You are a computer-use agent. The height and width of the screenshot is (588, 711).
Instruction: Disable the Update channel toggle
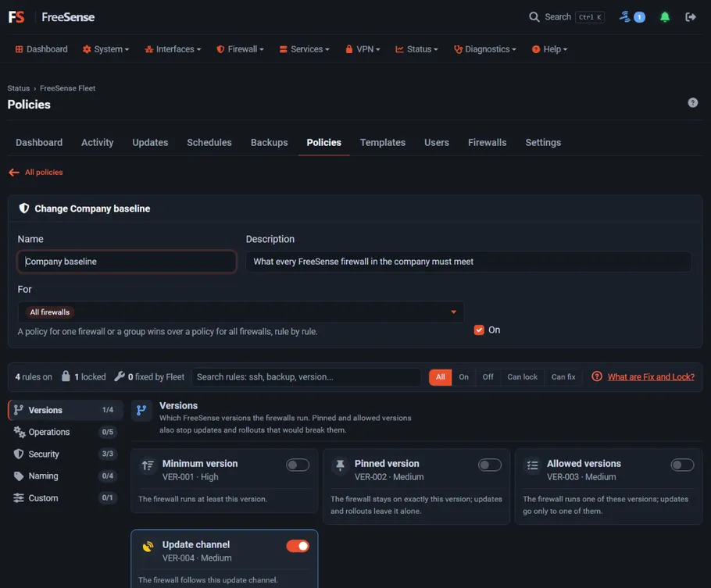pyautogui.click(x=298, y=546)
